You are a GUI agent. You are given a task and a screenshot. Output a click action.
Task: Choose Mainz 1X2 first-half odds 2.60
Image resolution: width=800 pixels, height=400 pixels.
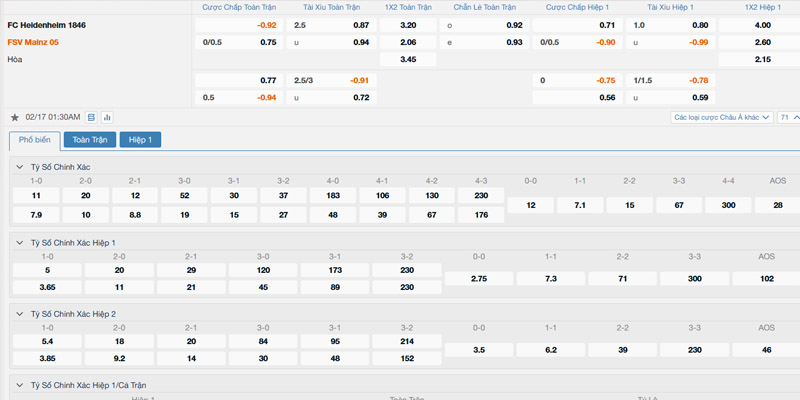point(760,42)
